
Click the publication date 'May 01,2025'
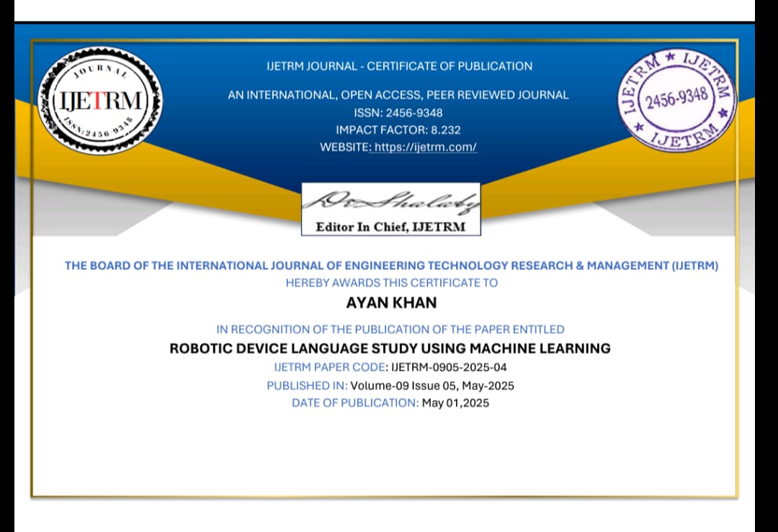[455, 402]
